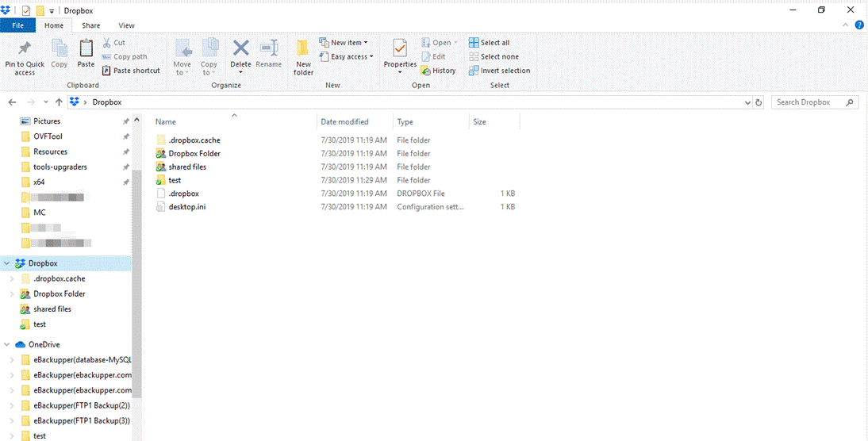Select the shared files folder in file list
Viewport: 868px width, 441px height.
pyautogui.click(x=187, y=167)
